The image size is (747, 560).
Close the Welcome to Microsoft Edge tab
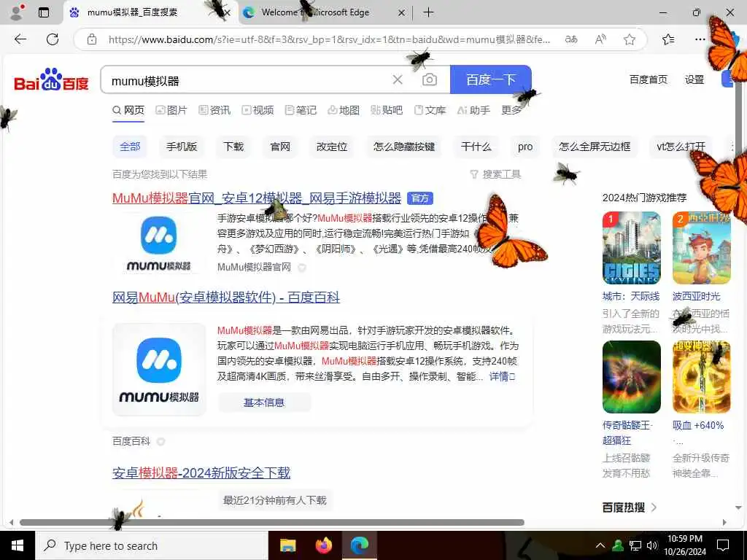point(402,13)
